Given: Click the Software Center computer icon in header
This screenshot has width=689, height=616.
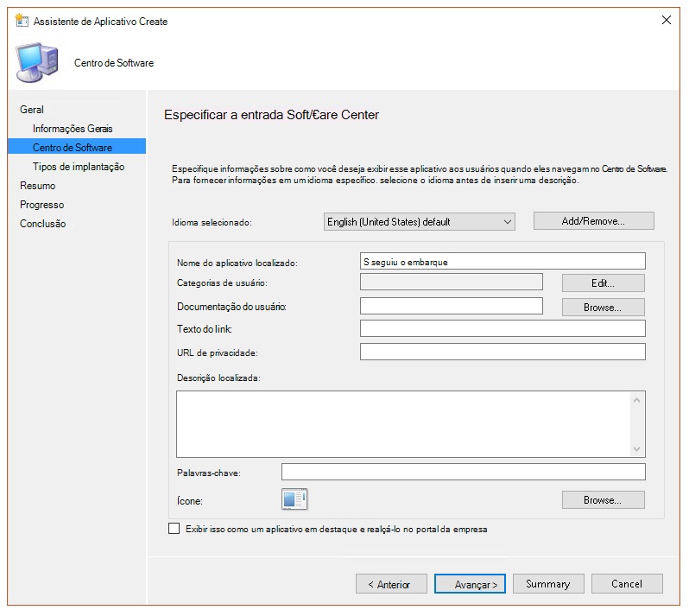Looking at the screenshot, I should point(38,61).
